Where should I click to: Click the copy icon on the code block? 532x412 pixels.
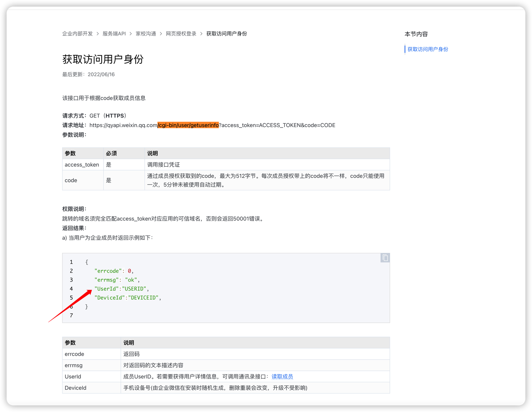click(385, 258)
